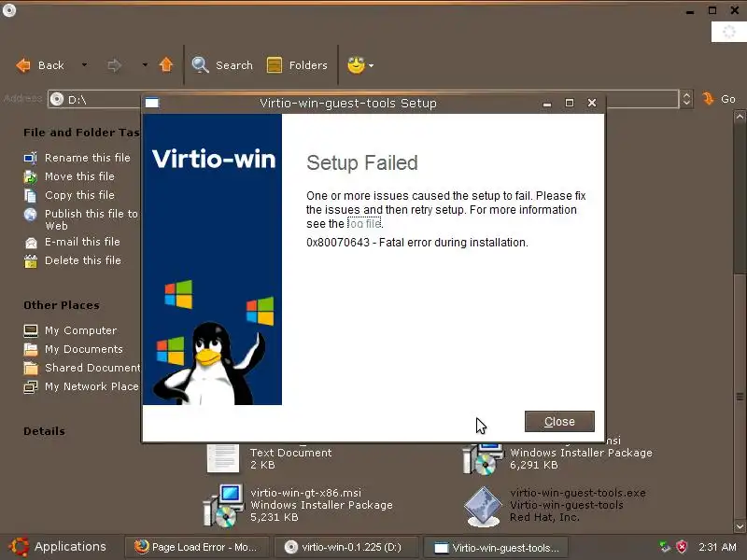Screen dimensions: 747x560
Task: Click Rename this file
Action: [x=88, y=158]
